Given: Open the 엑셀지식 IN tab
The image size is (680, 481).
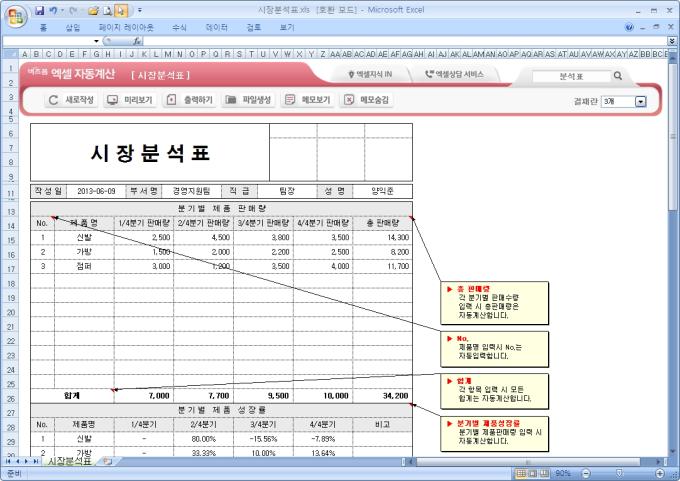Looking at the screenshot, I should 370,75.
